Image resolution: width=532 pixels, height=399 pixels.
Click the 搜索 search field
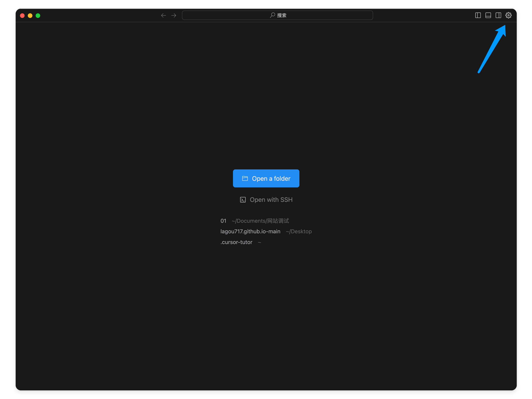point(277,15)
